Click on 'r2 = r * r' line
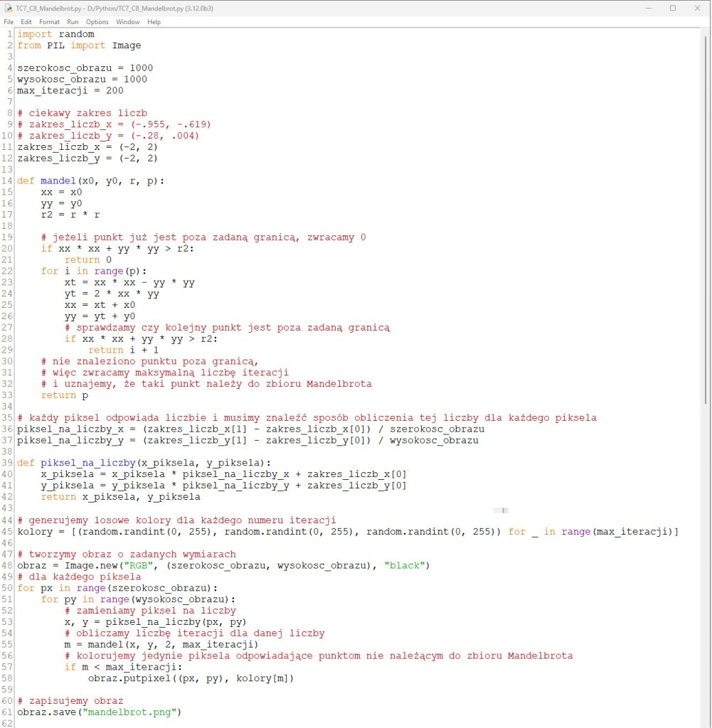 coord(70,215)
